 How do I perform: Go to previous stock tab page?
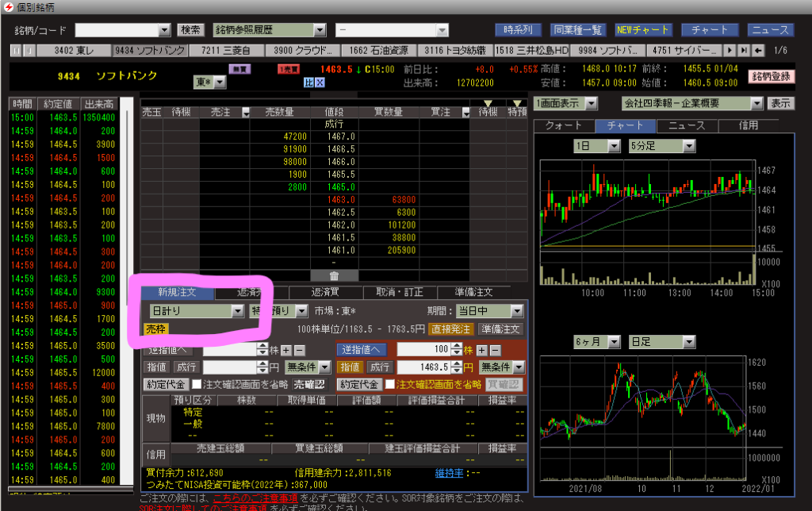click(29, 50)
